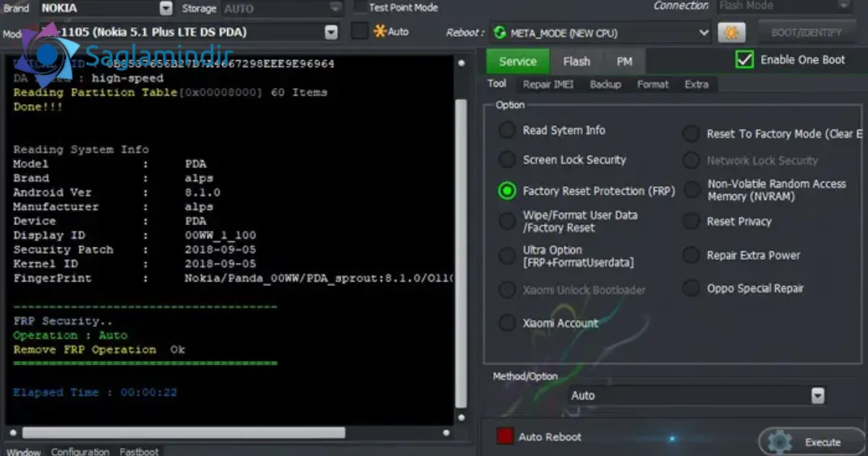Select Ultra Option FRP+FormatUserdata
Screen dimensions: 868x456
click(x=507, y=256)
